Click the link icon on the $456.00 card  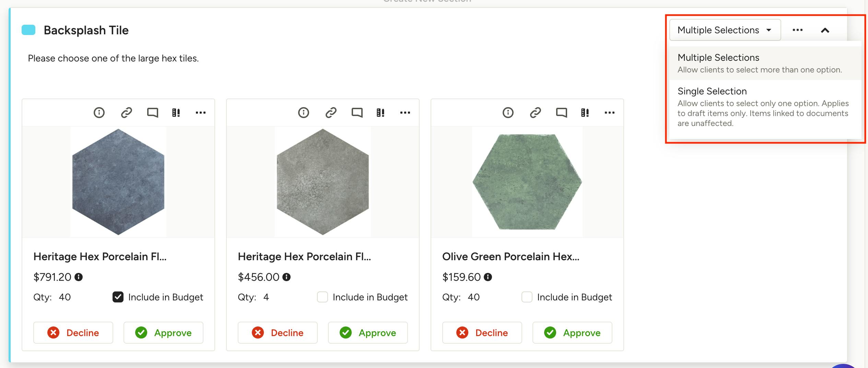point(331,113)
